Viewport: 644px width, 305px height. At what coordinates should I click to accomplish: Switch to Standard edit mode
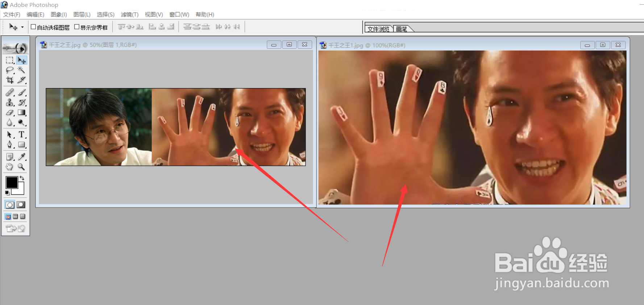point(10,205)
